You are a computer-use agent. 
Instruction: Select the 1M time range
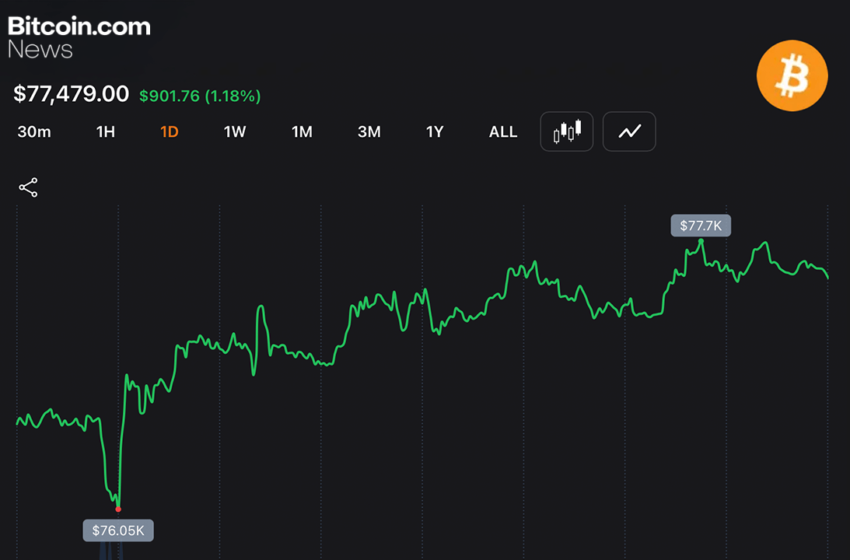[302, 132]
